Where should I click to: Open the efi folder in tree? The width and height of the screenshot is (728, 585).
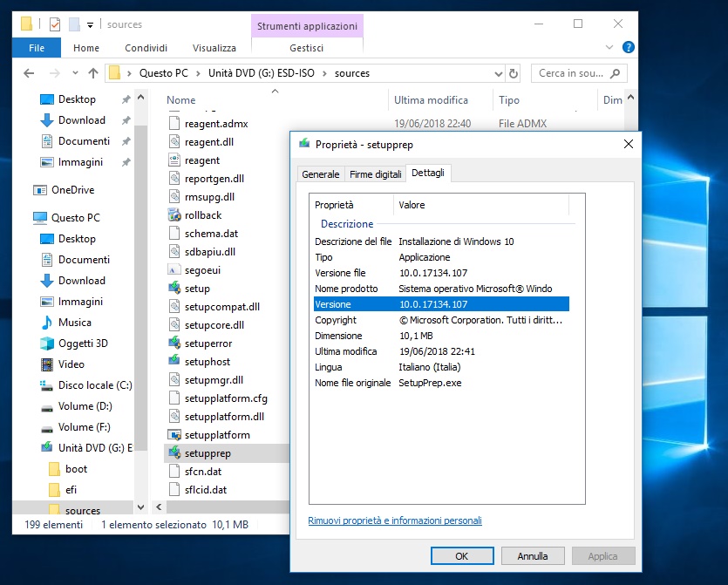tap(71, 490)
